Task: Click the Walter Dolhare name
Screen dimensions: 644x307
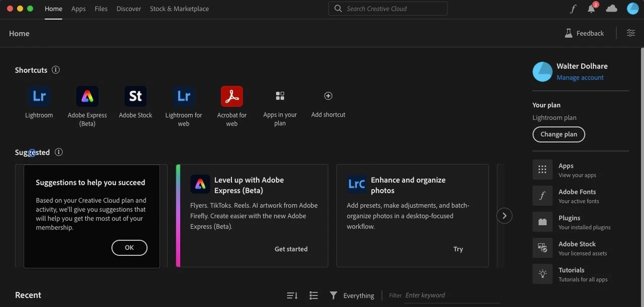Action: (x=582, y=66)
